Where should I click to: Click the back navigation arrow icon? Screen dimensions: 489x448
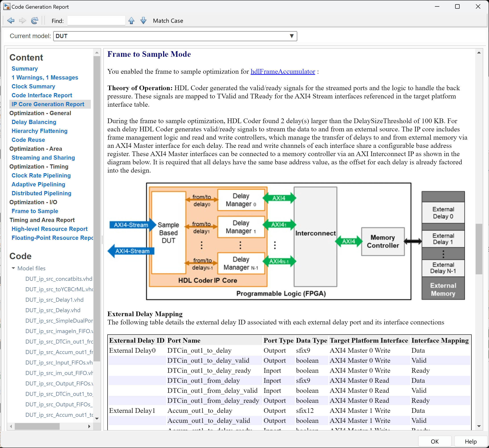(x=11, y=21)
